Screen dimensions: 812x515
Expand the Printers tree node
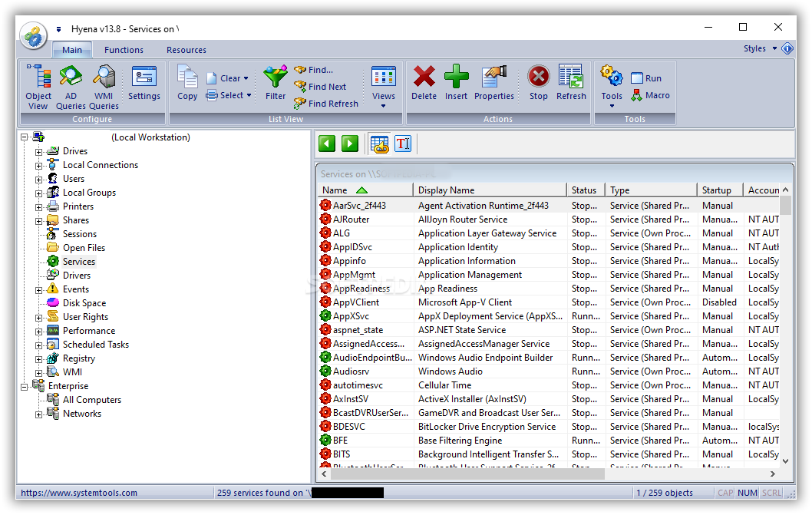point(39,207)
